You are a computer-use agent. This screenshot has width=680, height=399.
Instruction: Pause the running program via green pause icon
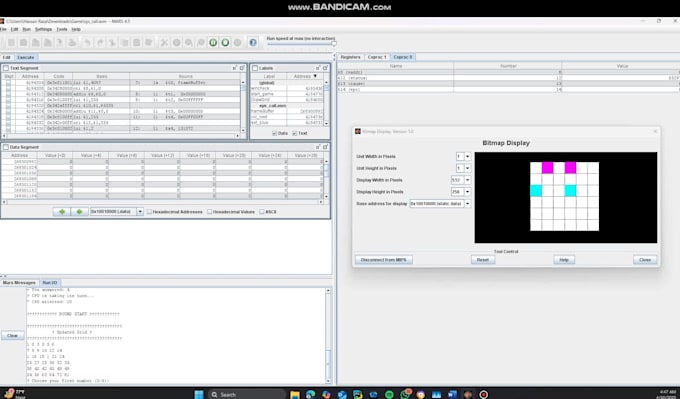[x=213, y=43]
